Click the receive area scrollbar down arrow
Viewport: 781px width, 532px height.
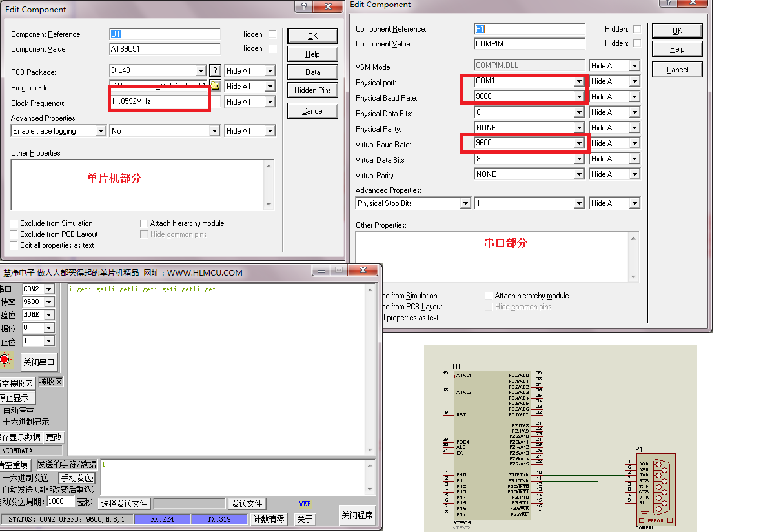pyautogui.click(x=370, y=451)
